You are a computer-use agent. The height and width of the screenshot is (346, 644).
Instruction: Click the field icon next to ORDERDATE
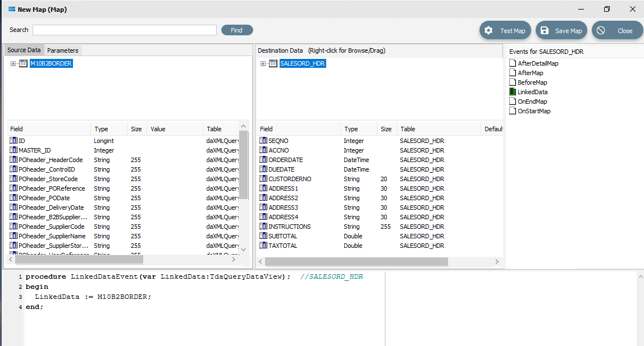(263, 160)
